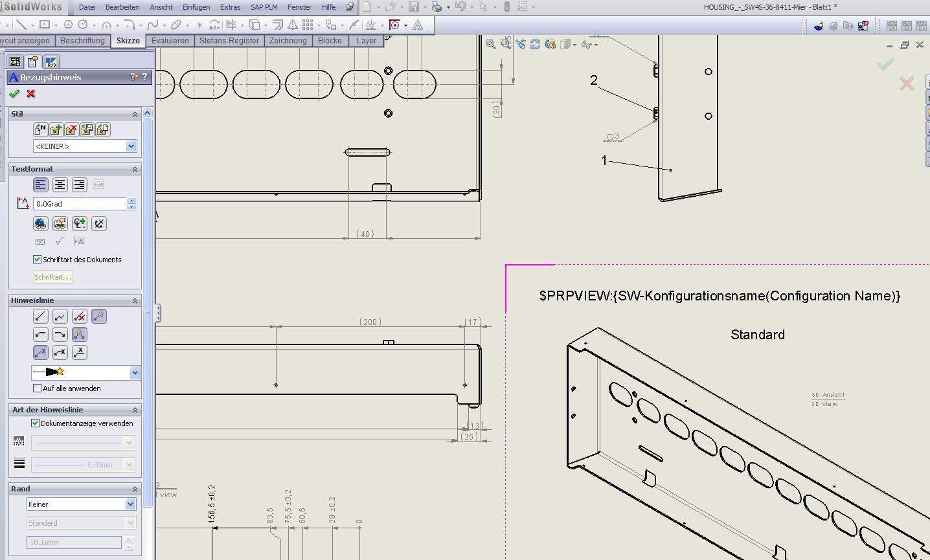Click the Save style icon in Stil
Image resolution: width=930 pixels, height=560 pixels.
[x=87, y=130]
